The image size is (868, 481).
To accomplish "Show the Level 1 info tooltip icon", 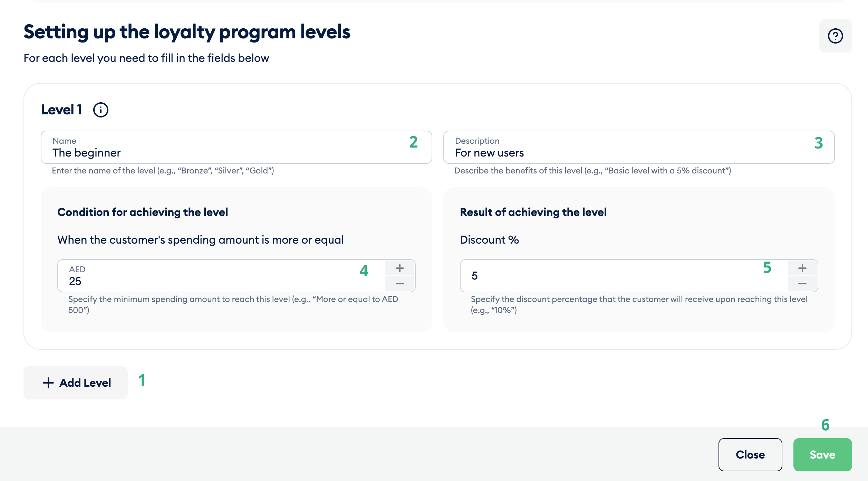I will click(101, 110).
